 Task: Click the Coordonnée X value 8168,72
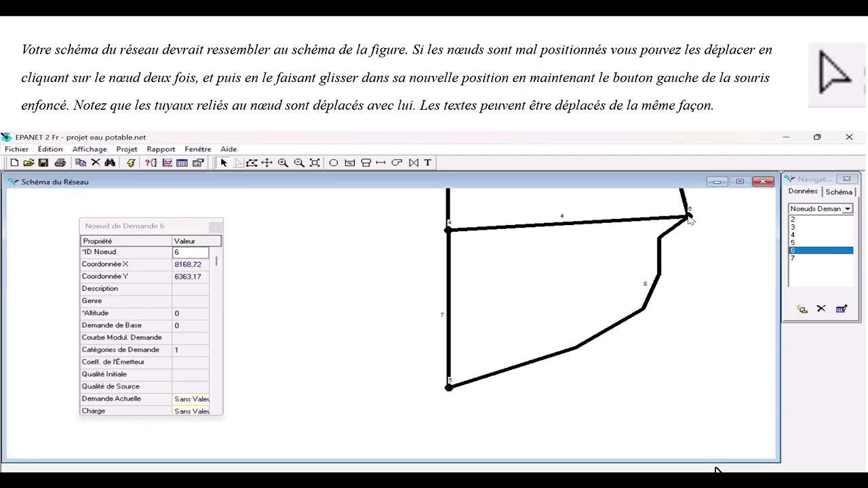(191, 264)
